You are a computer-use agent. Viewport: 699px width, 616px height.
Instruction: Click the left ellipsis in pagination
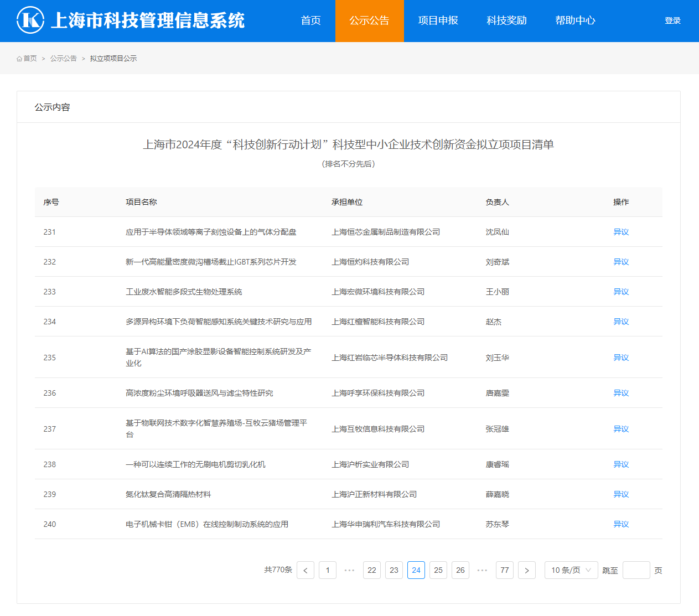point(349,570)
